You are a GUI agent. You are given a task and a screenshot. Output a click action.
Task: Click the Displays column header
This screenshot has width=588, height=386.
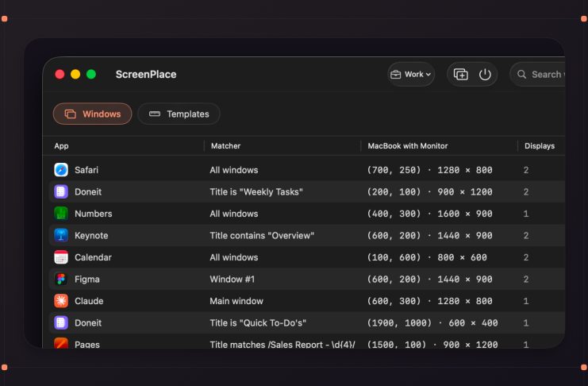(x=540, y=145)
